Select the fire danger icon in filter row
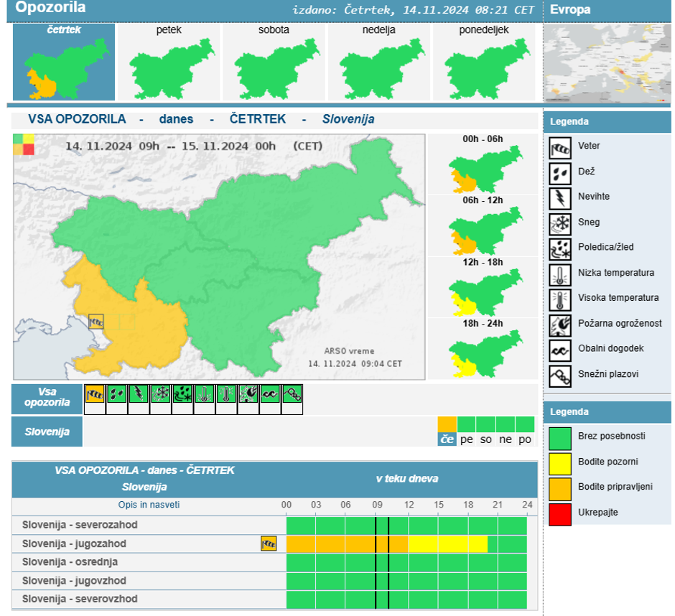Image resolution: width=675 pixels, height=616 pixels. pyautogui.click(x=248, y=394)
